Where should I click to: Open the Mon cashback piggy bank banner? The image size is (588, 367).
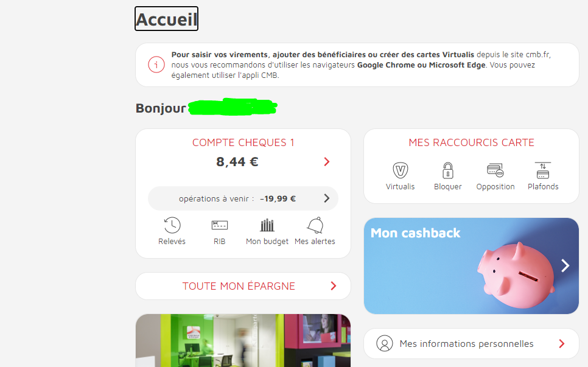click(x=471, y=266)
